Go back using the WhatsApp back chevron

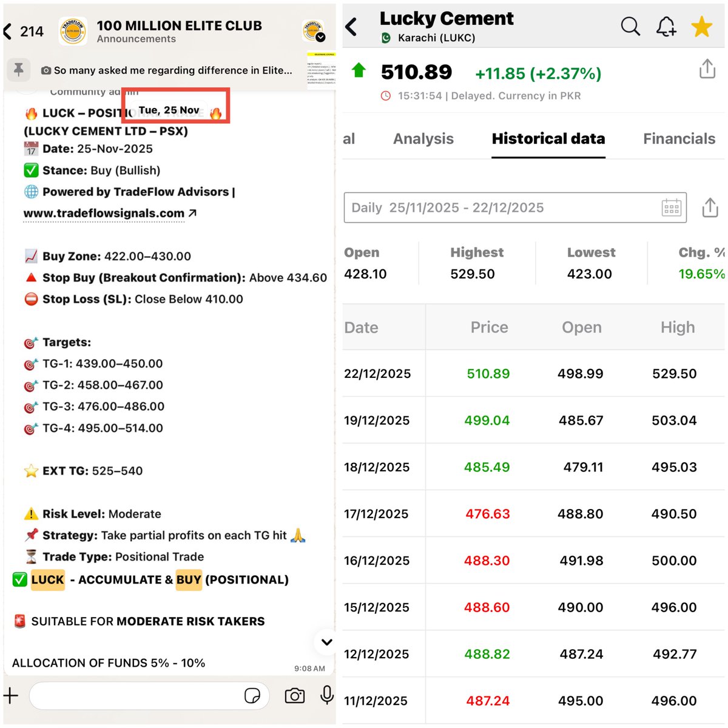coord(8,32)
